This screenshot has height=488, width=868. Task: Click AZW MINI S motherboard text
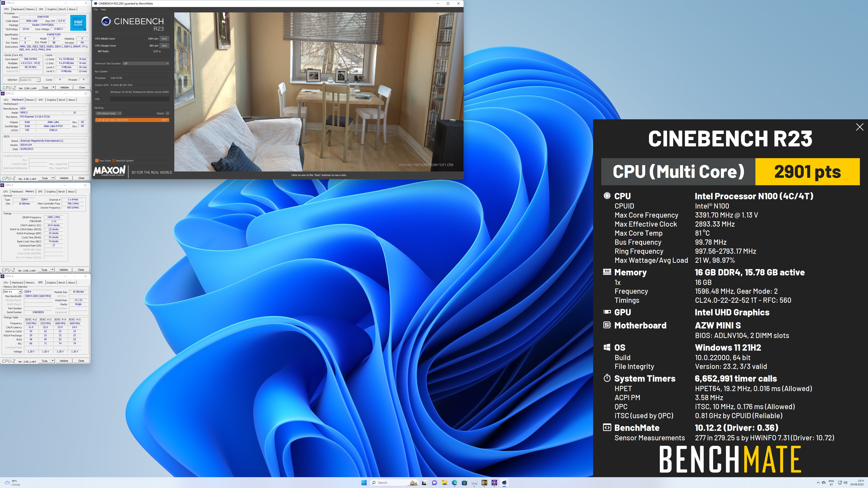pyautogui.click(x=718, y=325)
